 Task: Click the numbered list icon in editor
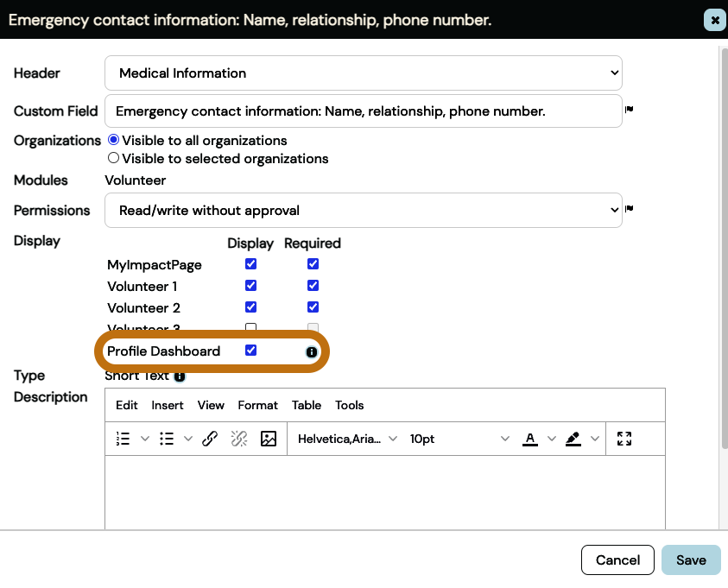[x=123, y=439]
